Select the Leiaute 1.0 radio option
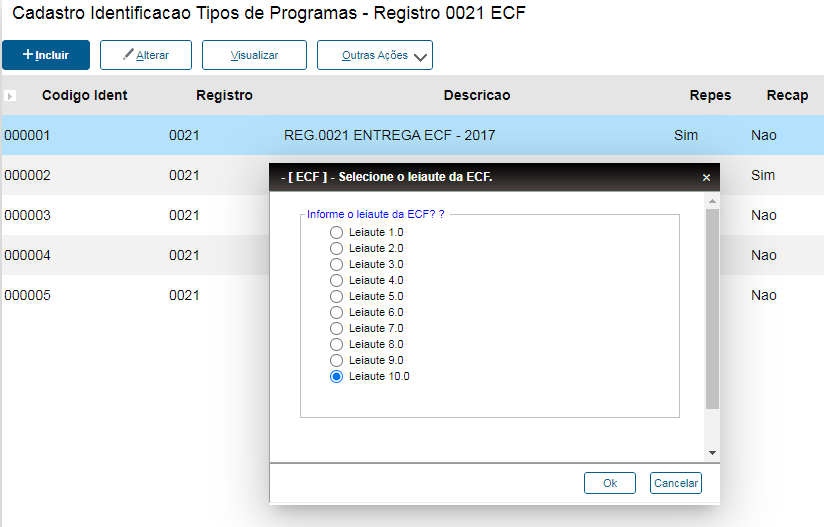The image size is (824, 527). 336,232
